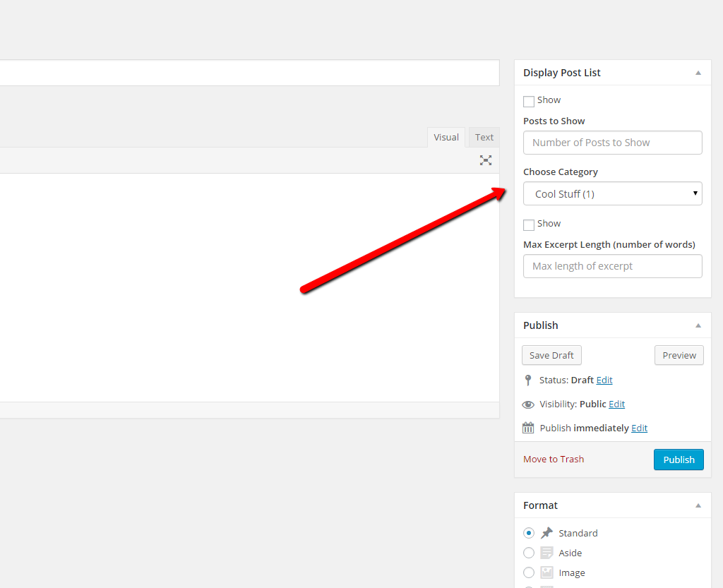Click the Standard format pushpin icon
Screen dimensions: 723x588
[x=546, y=533]
